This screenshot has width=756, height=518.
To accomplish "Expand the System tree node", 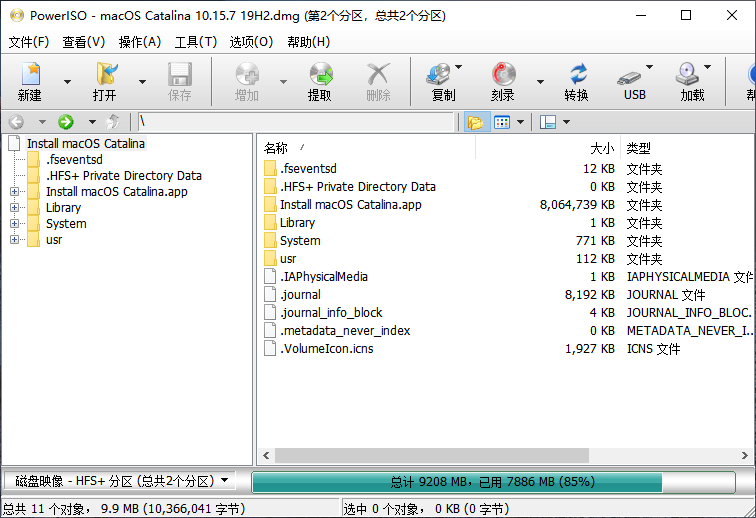I will pos(14,223).
